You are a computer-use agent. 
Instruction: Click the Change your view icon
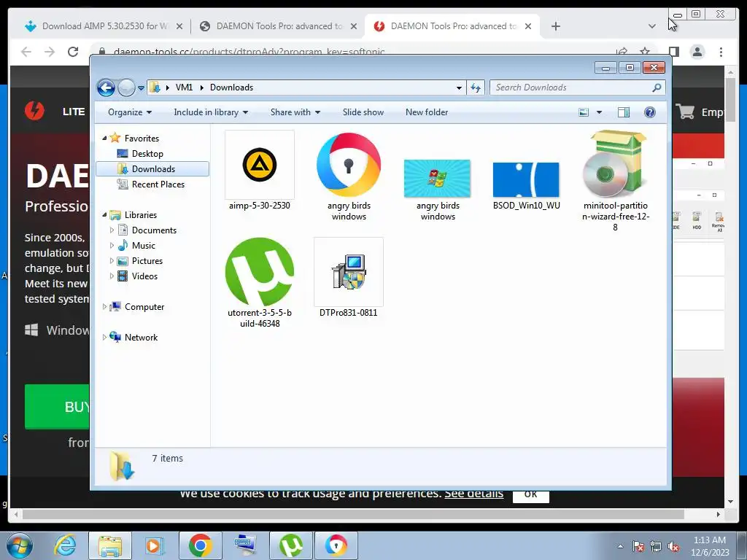[584, 112]
